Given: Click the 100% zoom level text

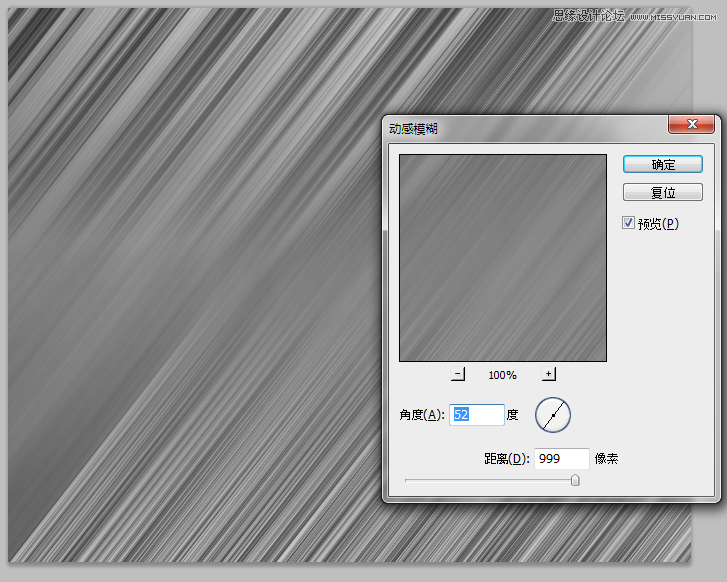Looking at the screenshot, I should click(502, 375).
